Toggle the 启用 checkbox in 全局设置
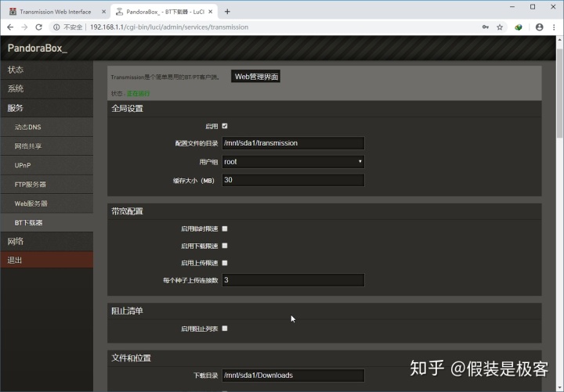564x392 pixels. [225, 126]
